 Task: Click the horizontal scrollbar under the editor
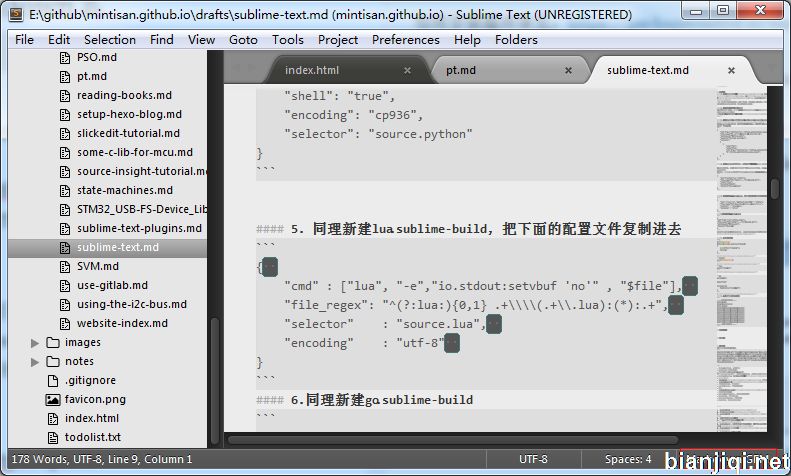click(453, 440)
